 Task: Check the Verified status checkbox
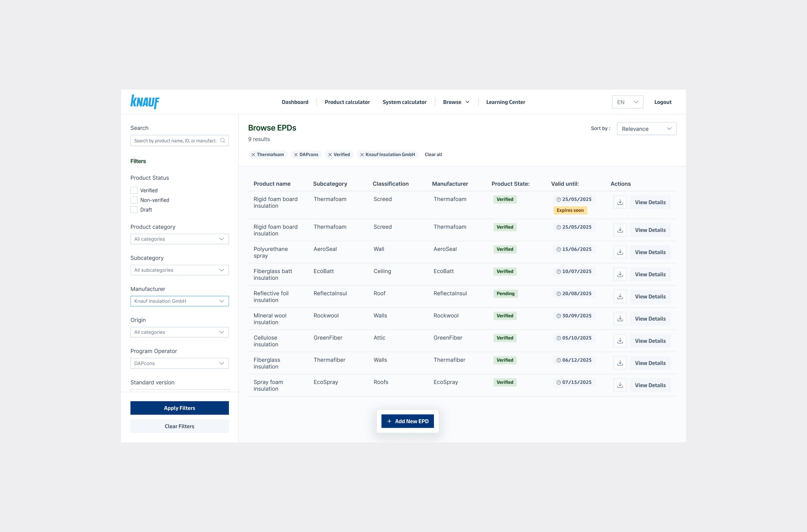134,190
